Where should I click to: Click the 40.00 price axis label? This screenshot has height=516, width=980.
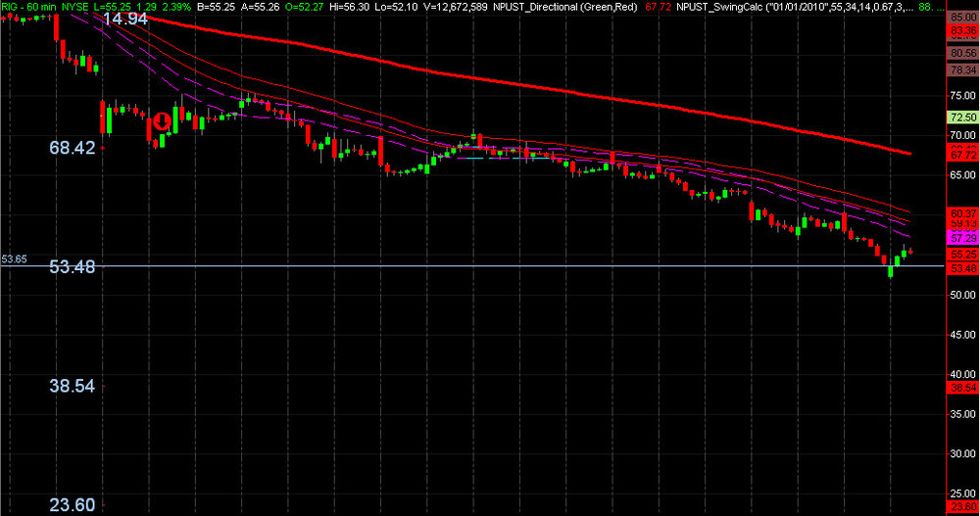tap(963, 374)
